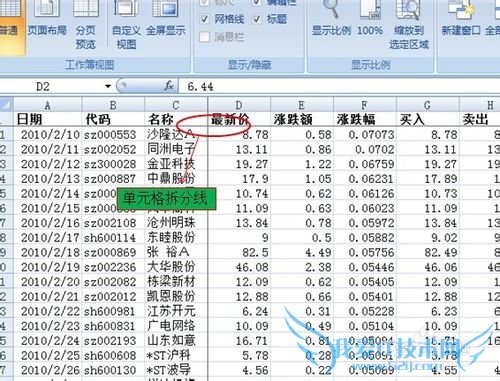Viewport: 500px width, 381px height.
Task: Click the 涨跌额 header cell
Action: coord(302,119)
